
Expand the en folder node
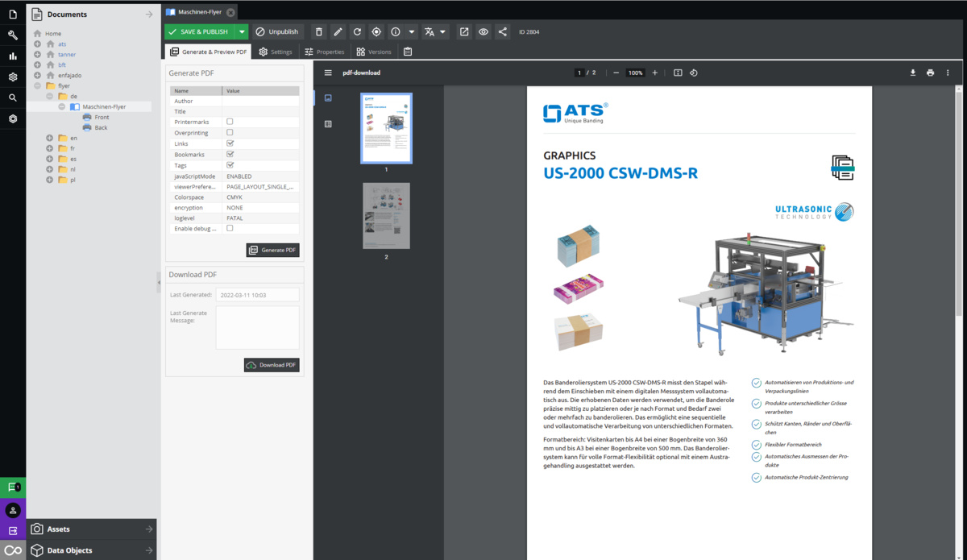49,138
